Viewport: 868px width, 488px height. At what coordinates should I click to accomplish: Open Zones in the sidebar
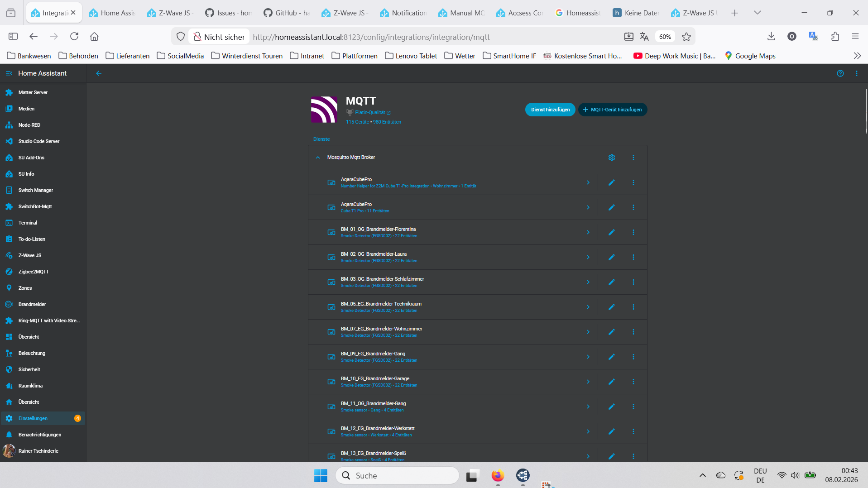pyautogui.click(x=43, y=288)
